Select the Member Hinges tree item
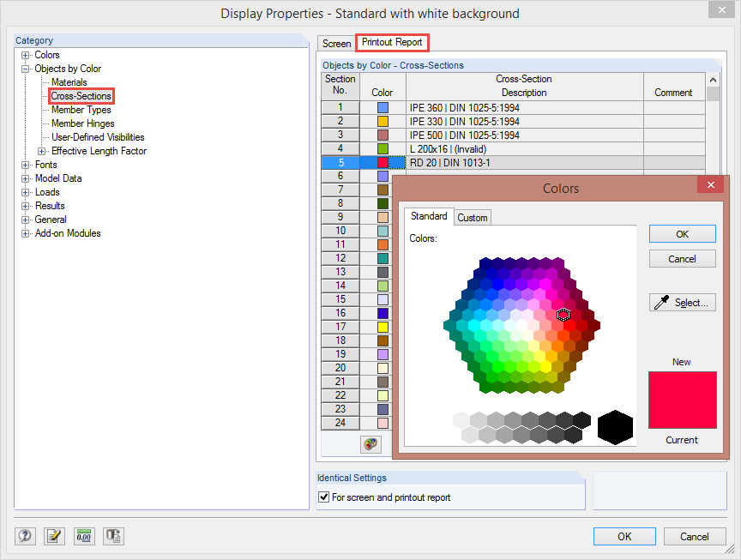Screen dimensions: 741x560 point(82,123)
